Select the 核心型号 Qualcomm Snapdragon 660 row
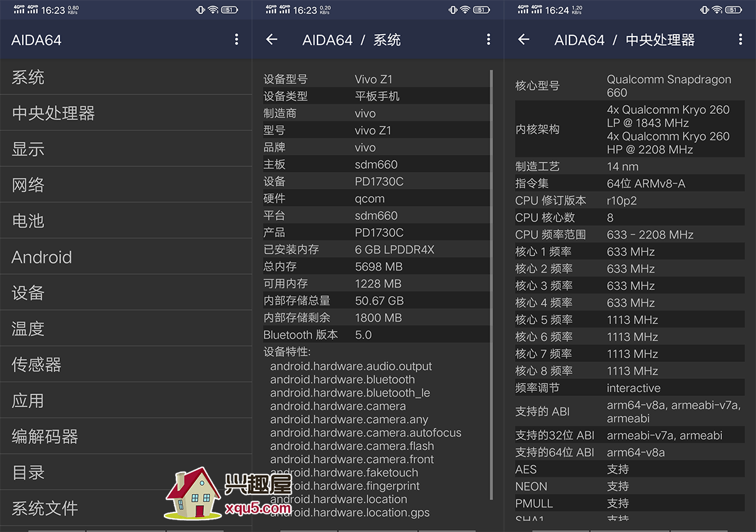This screenshot has height=532, width=756. pyautogui.click(x=630, y=86)
